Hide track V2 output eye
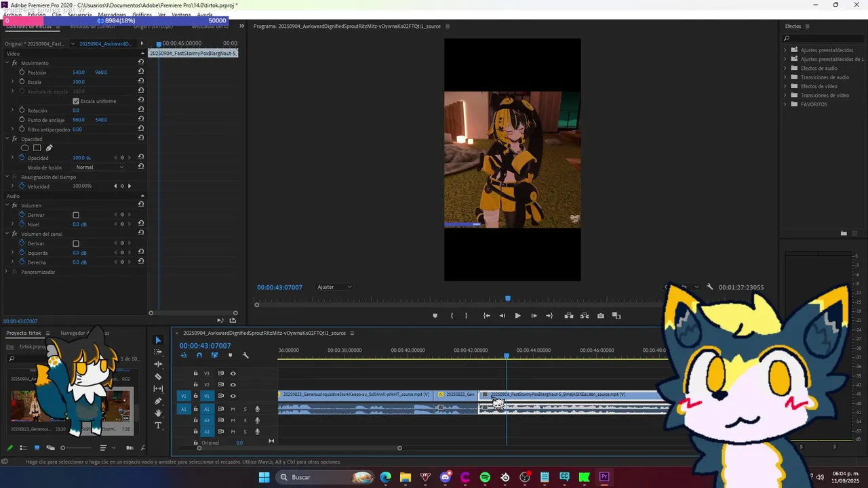Viewport: 868px width, 488px height. pyautogui.click(x=233, y=385)
